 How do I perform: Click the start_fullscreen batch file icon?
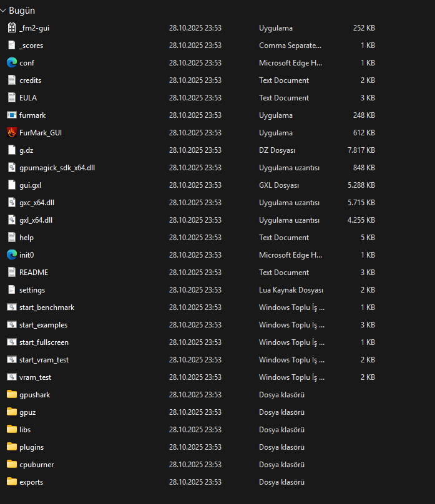tap(12, 342)
